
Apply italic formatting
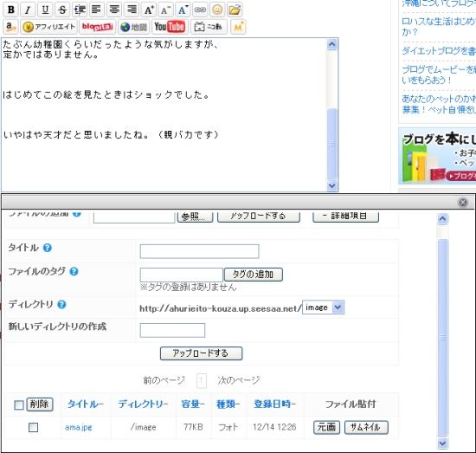point(28,10)
